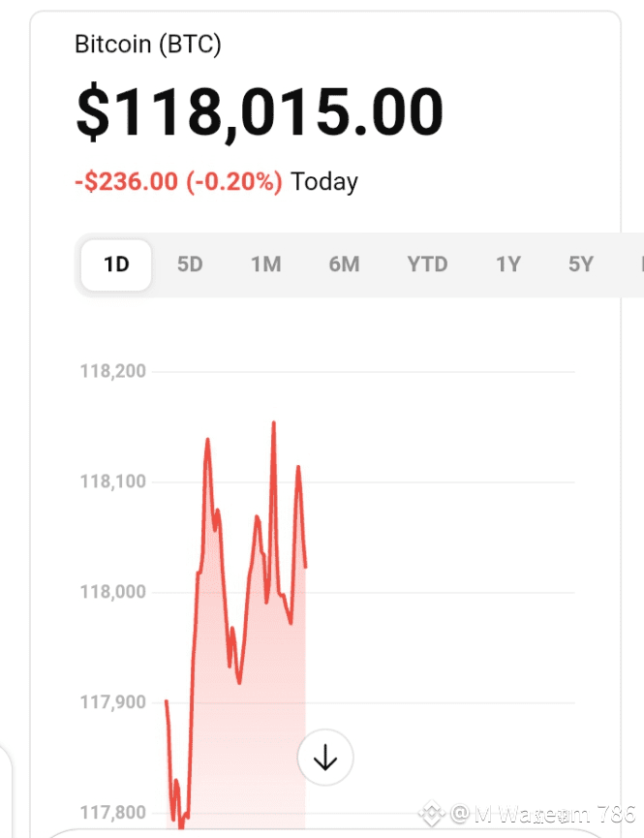Click the red -$236.00 (-0.20%) change text
Image resolution: width=644 pixels, height=838 pixels.
pyautogui.click(x=178, y=182)
